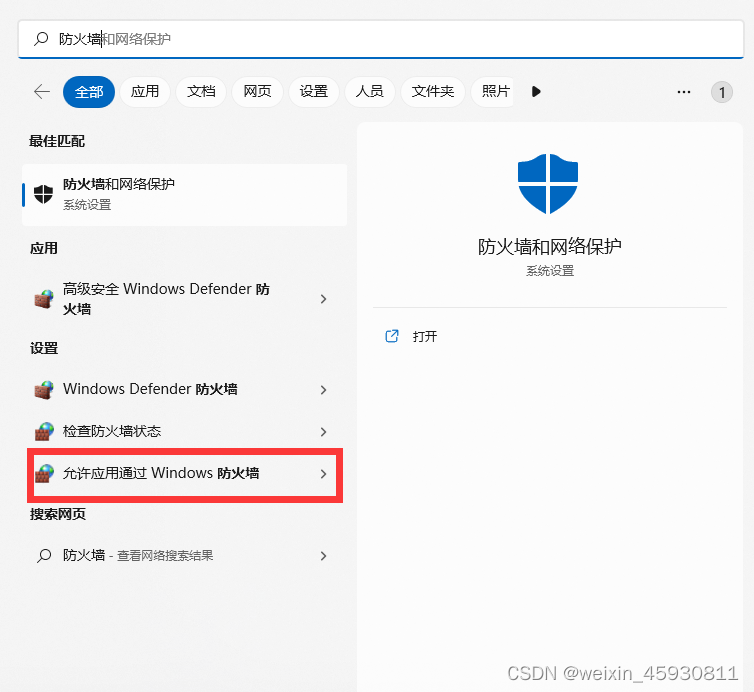Click large blue shield icon in preview pane

(548, 184)
